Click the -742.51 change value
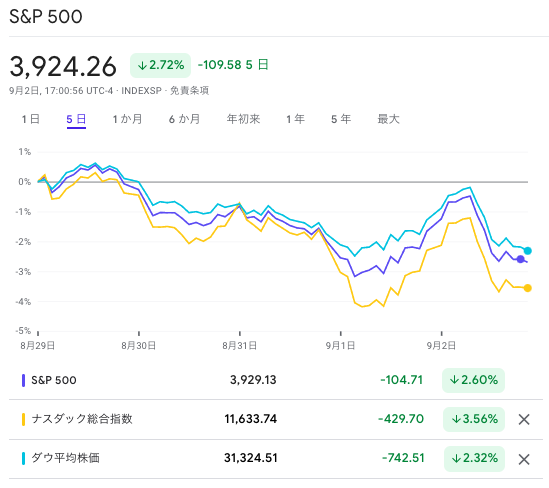Viewport: 549px width, 488px height. [403, 458]
